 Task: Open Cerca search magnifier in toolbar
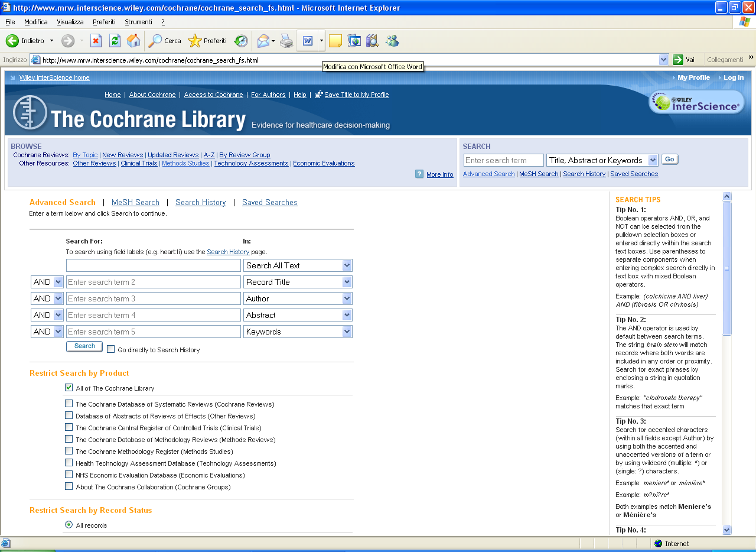tap(155, 41)
